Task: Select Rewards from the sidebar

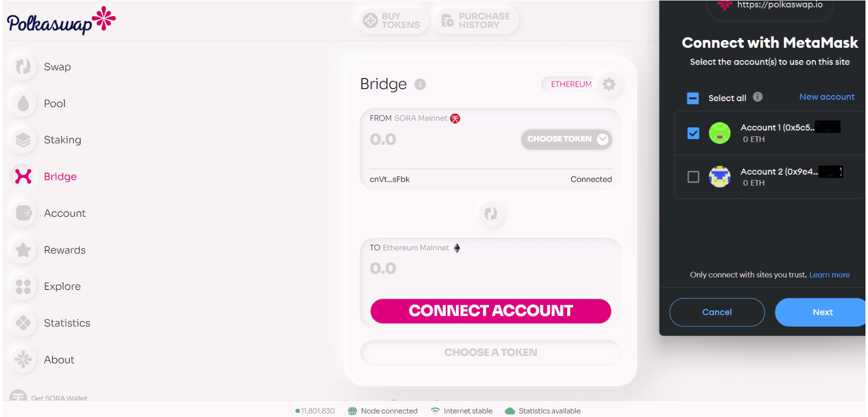Action: pos(65,250)
